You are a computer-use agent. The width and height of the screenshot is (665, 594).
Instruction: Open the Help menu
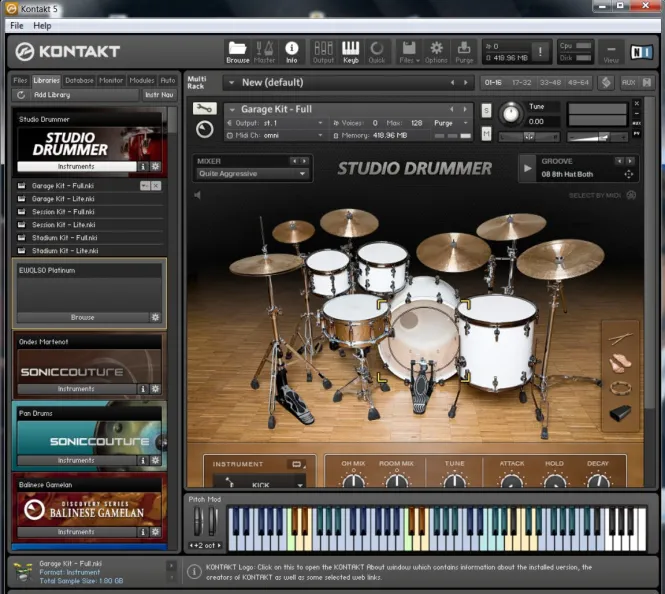click(x=42, y=25)
